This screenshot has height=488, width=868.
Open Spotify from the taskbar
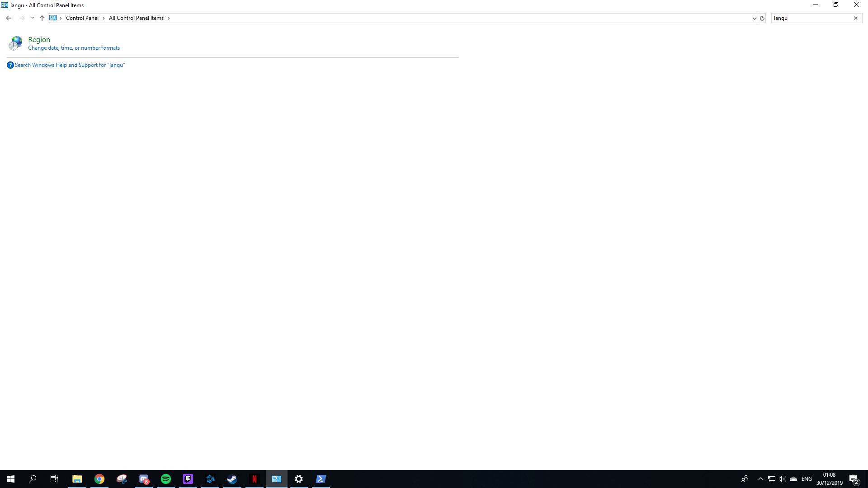[x=166, y=479]
